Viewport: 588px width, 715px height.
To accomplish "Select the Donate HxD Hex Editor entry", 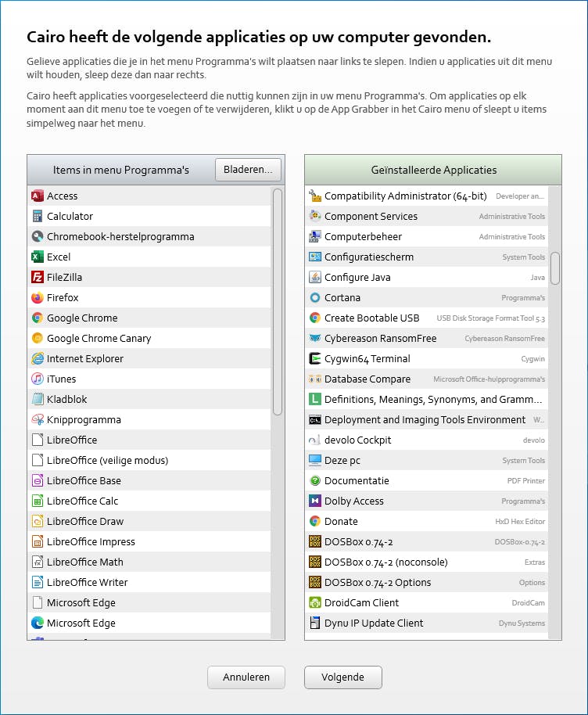I will tap(426, 521).
